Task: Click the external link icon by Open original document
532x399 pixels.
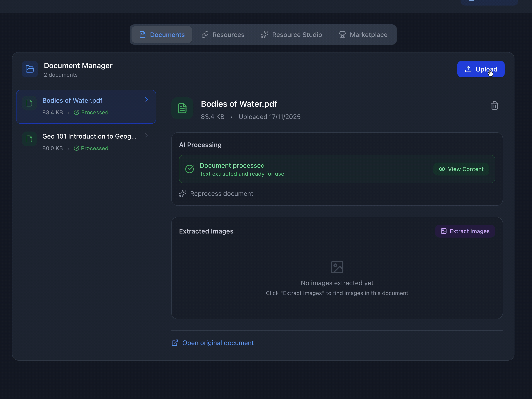Action: pos(175,343)
